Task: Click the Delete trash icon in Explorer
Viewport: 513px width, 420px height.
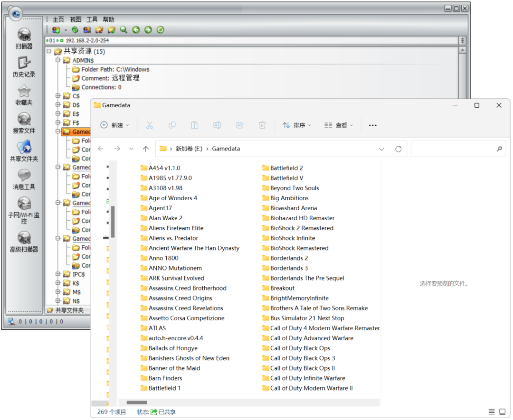Action: [x=262, y=125]
